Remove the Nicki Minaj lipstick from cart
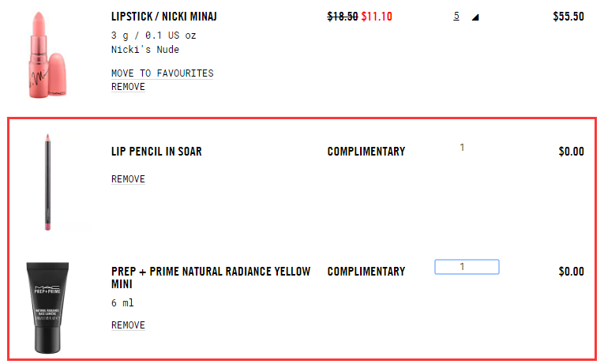The width and height of the screenshot is (604, 364). point(128,87)
